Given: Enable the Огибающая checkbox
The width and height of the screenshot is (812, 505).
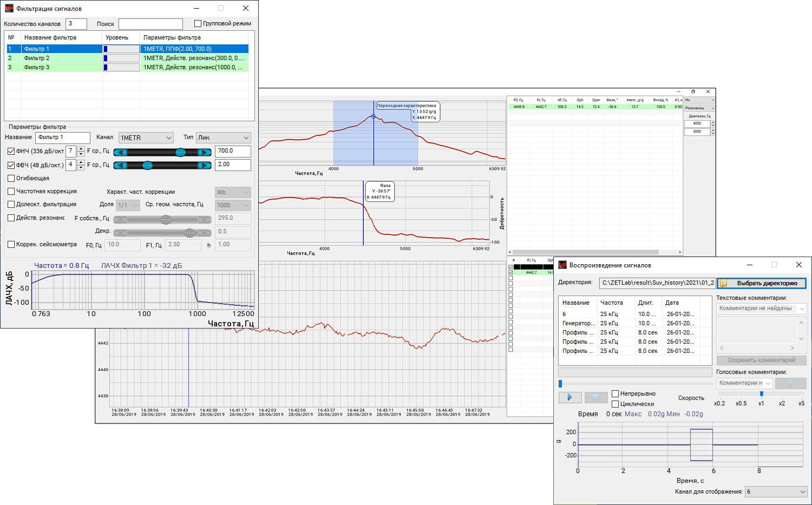Looking at the screenshot, I should tap(11, 178).
